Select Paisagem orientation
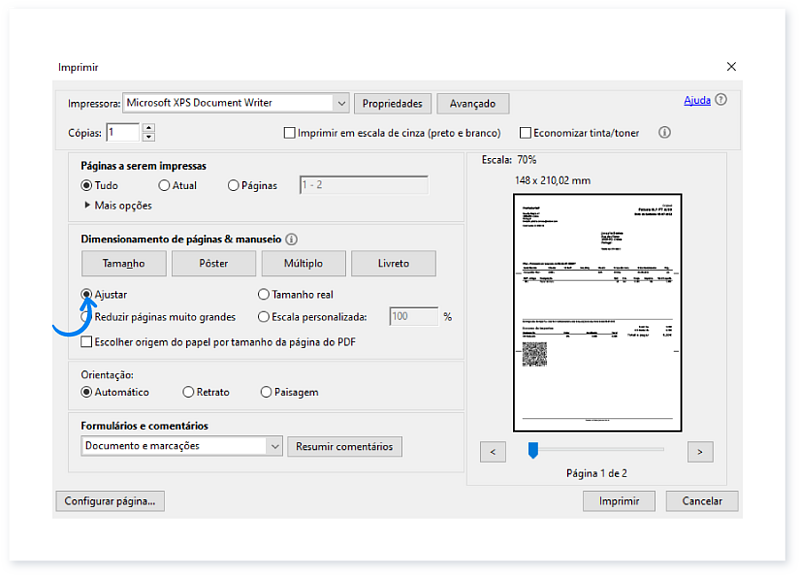 tap(266, 392)
